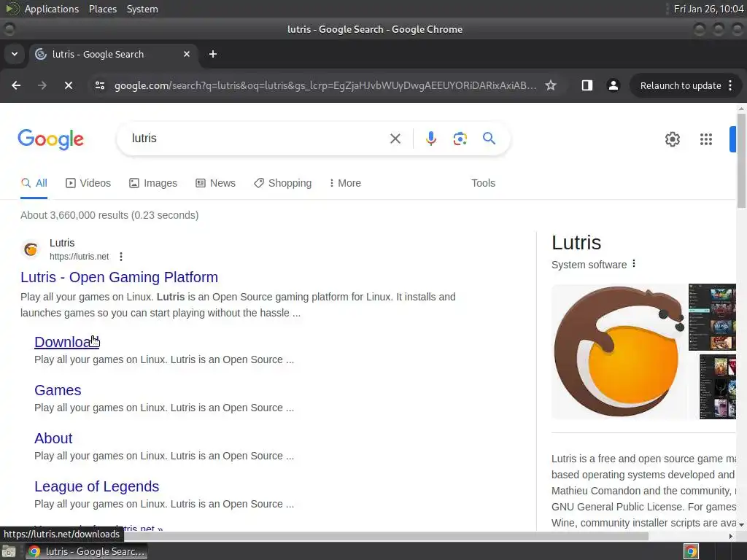Clear the search box with X
This screenshot has height=560, width=747.
coord(395,139)
